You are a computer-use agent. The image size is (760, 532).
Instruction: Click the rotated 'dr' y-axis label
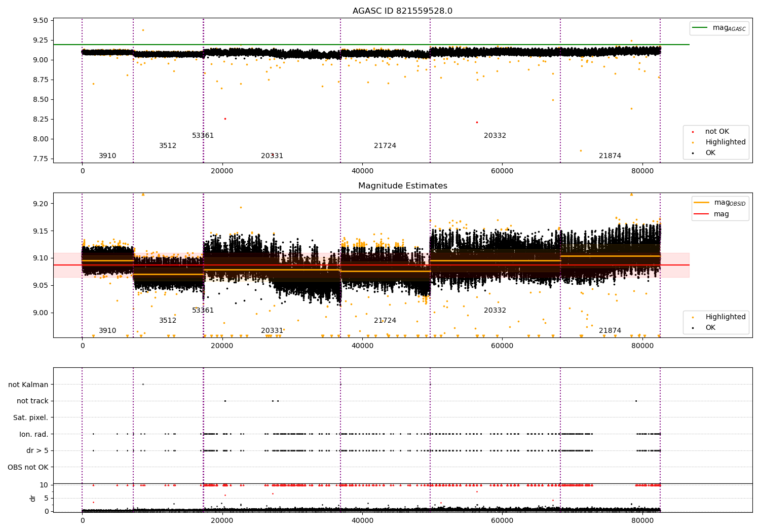[x=33, y=498]
